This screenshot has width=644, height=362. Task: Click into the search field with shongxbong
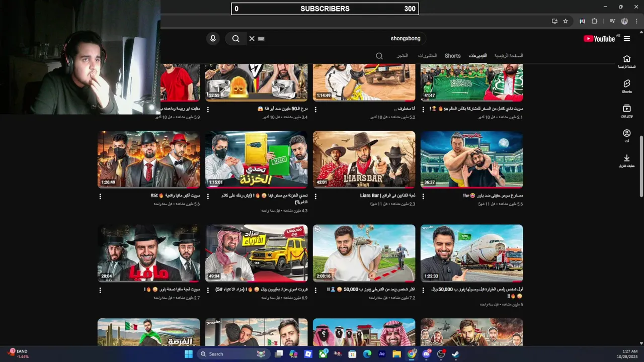(337, 39)
